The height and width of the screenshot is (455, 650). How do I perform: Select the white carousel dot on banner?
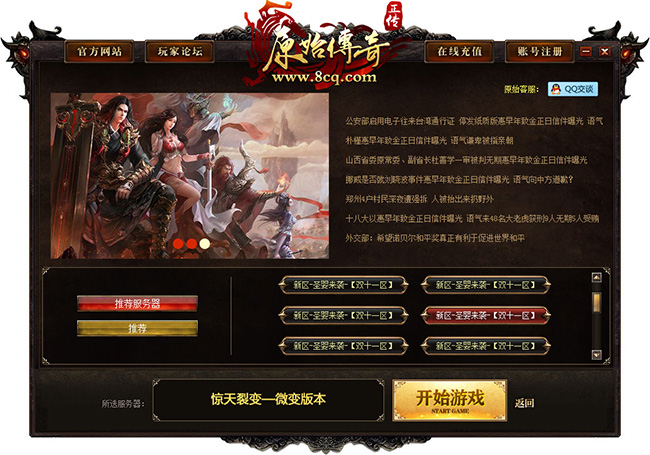click(x=204, y=244)
